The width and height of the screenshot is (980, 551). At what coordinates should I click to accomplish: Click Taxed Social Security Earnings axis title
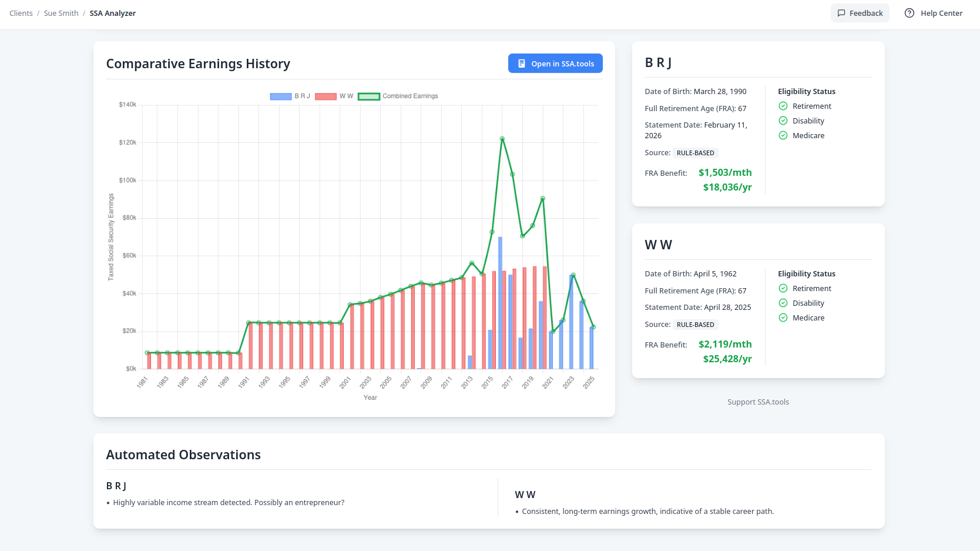point(110,237)
